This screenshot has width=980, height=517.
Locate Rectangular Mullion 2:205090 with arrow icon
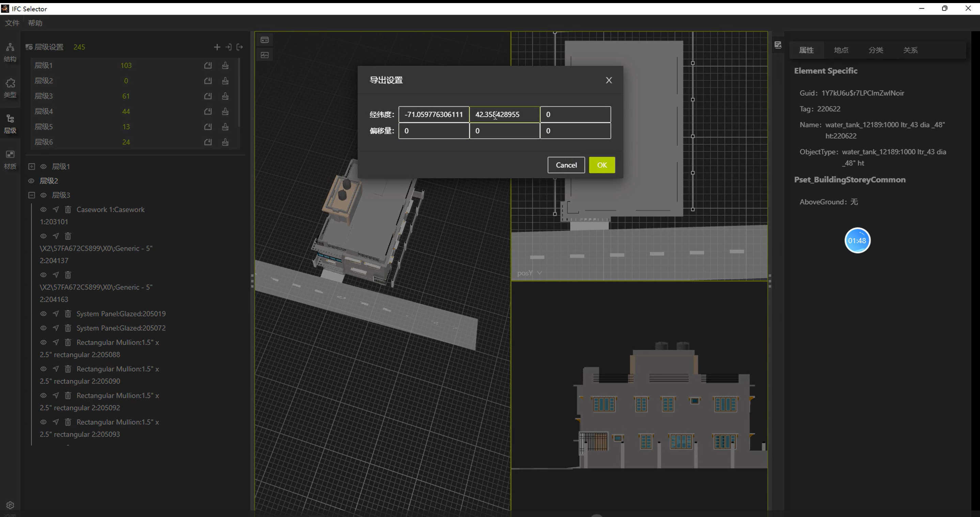(x=56, y=369)
